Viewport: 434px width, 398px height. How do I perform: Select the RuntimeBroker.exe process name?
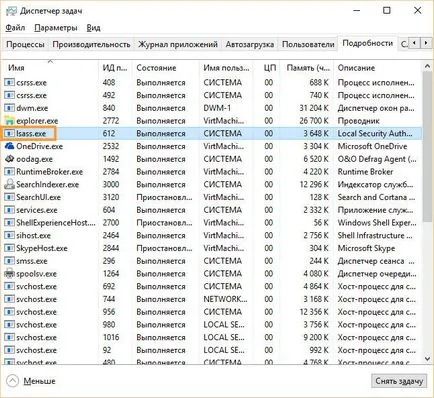49,172
